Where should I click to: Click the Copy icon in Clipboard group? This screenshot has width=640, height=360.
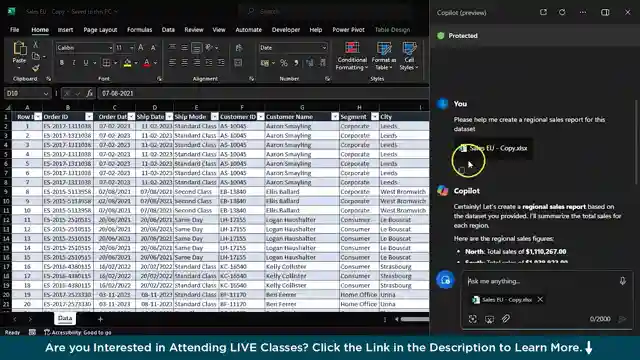coord(36,56)
